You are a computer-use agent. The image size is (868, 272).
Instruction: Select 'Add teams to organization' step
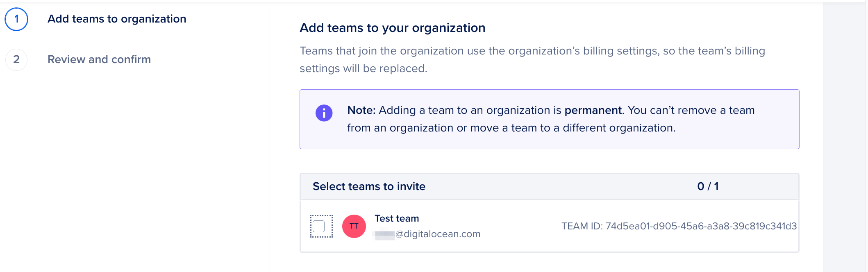117,19
